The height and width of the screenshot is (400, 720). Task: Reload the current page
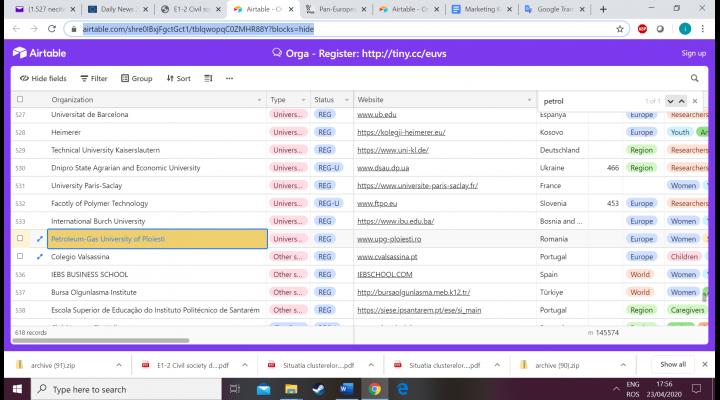[x=52, y=29]
